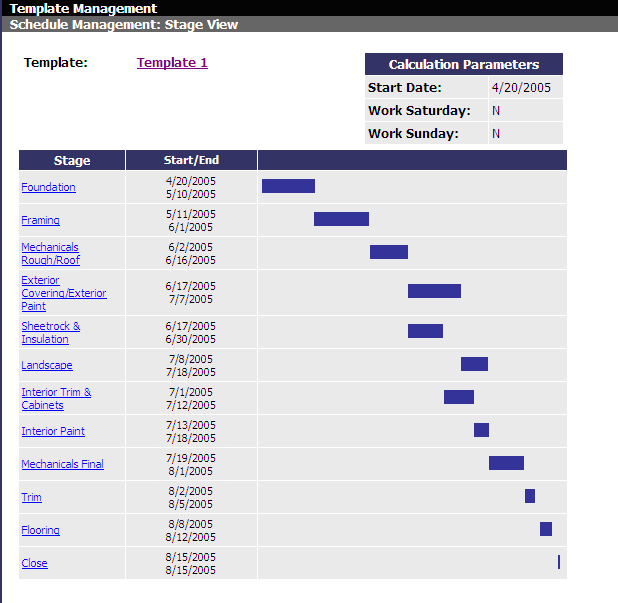Click the Calculation Parameters header

click(x=464, y=64)
